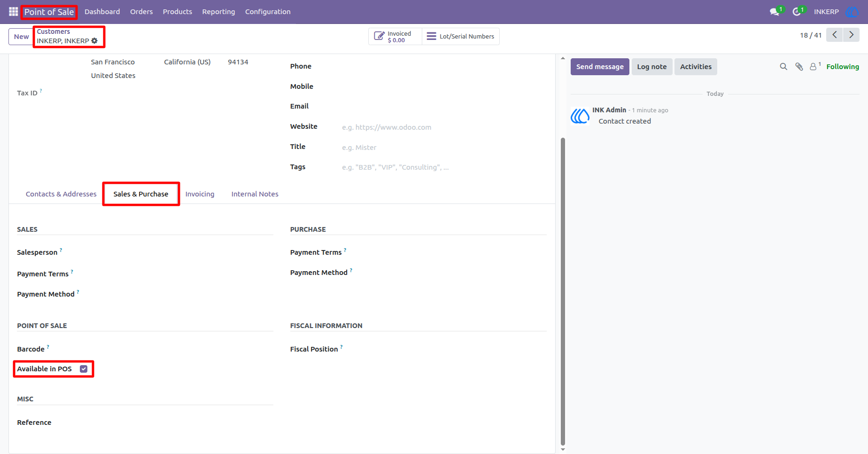Switch to Contacts & Addresses tab
Viewport: 868px width, 454px height.
[x=61, y=194]
